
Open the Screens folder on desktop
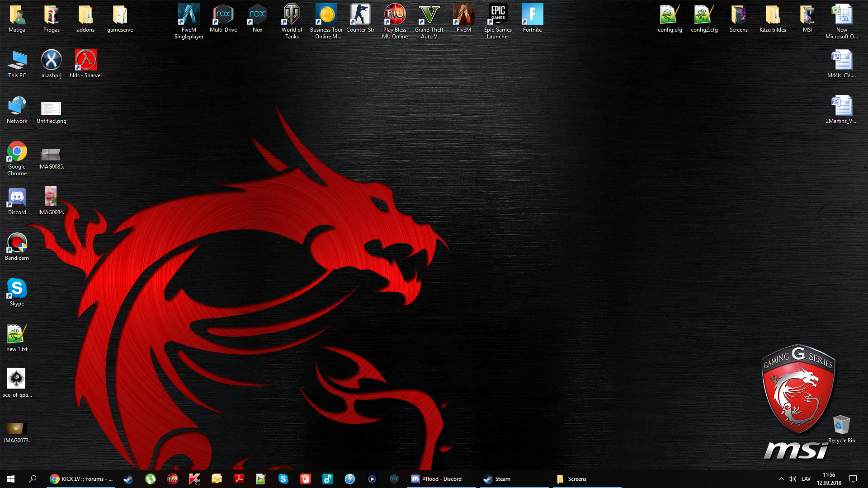pos(739,19)
